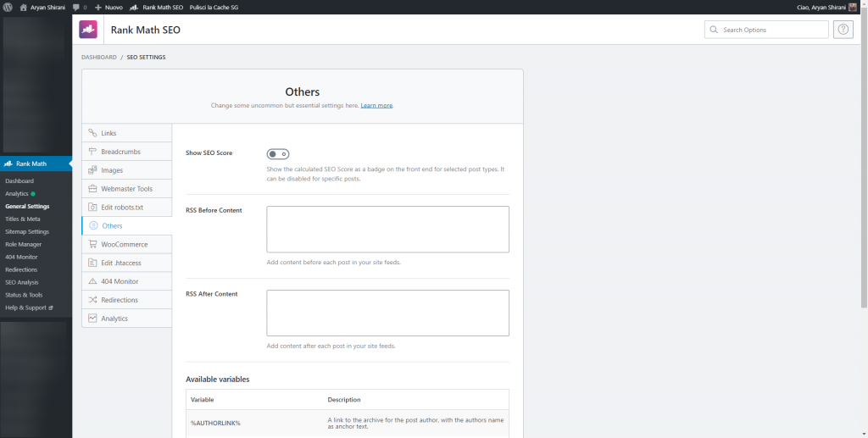Open the comments bubble icon

(x=75, y=7)
